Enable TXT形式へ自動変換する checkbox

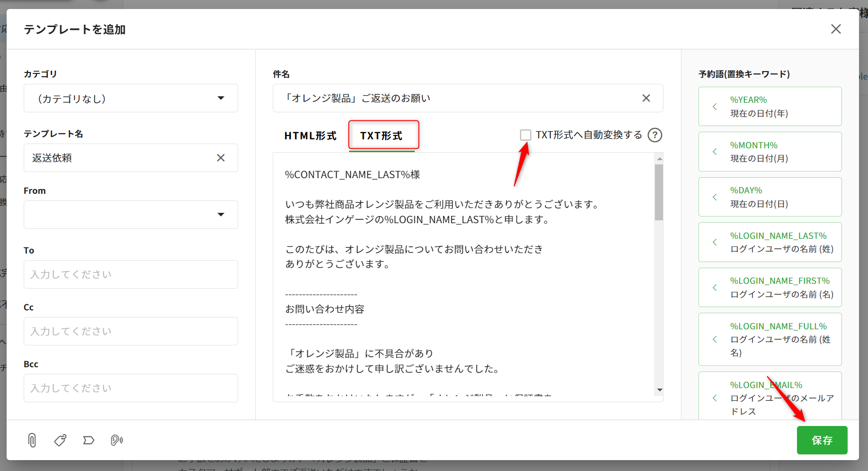(x=525, y=135)
